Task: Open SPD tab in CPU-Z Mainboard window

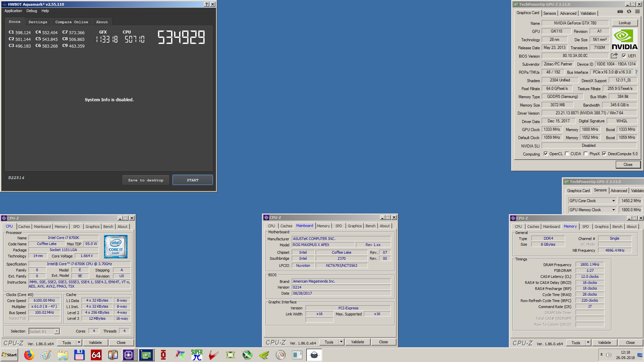Action: click(x=339, y=226)
